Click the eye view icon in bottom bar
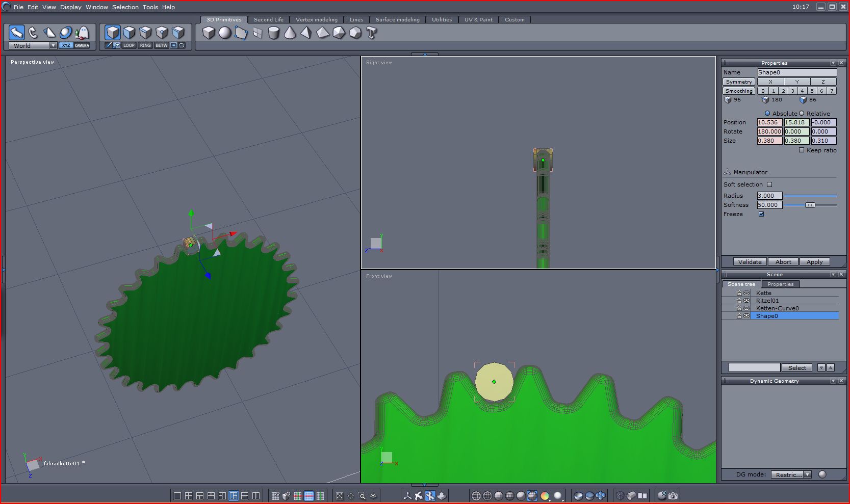 coord(373,496)
